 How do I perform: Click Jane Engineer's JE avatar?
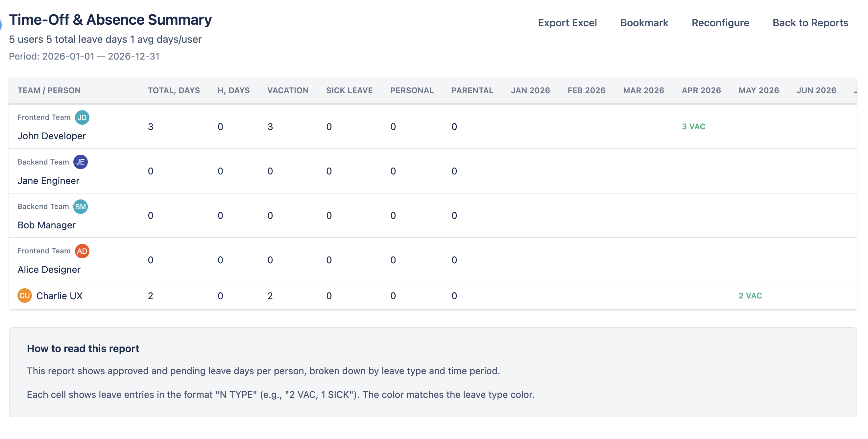click(x=80, y=162)
